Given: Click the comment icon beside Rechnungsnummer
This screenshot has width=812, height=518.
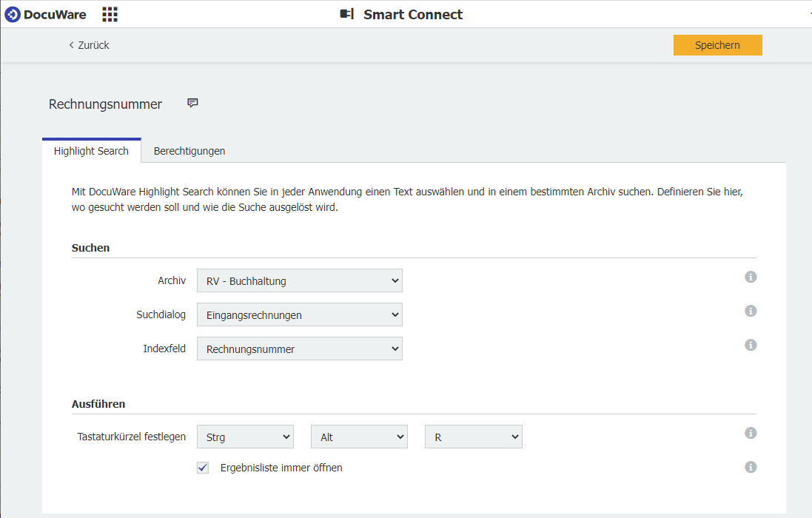Looking at the screenshot, I should tap(192, 104).
